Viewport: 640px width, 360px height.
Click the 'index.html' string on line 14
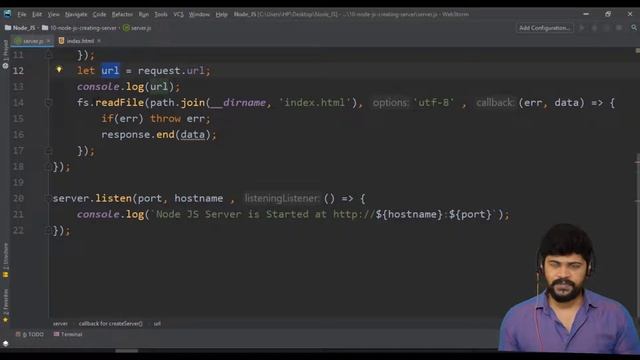[315, 102]
